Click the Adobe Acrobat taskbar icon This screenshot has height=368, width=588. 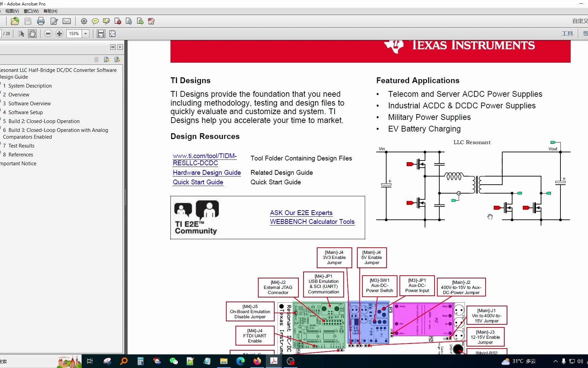click(x=274, y=361)
